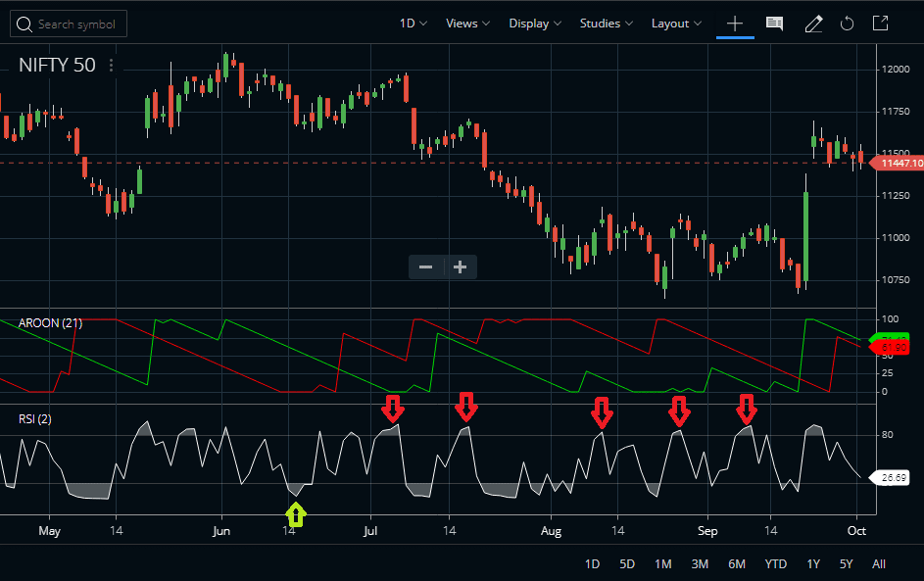
Task: Expand the Display dropdown
Action: pos(535,24)
